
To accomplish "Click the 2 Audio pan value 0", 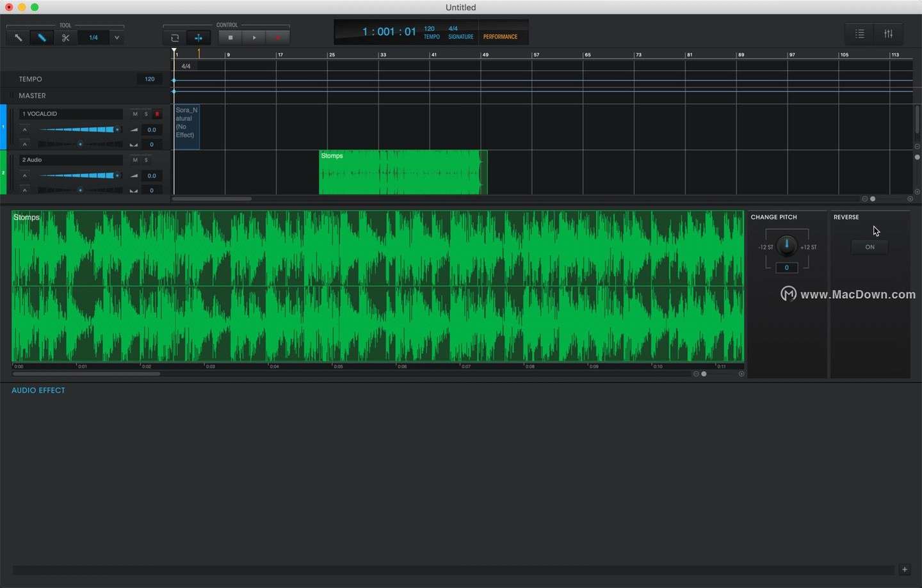I will coord(152,190).
